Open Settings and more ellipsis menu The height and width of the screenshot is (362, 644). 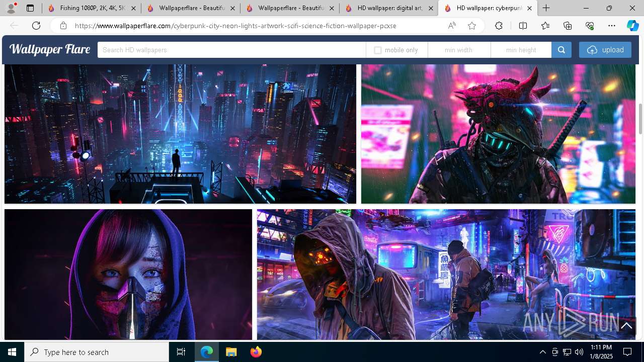pos(612,26)
